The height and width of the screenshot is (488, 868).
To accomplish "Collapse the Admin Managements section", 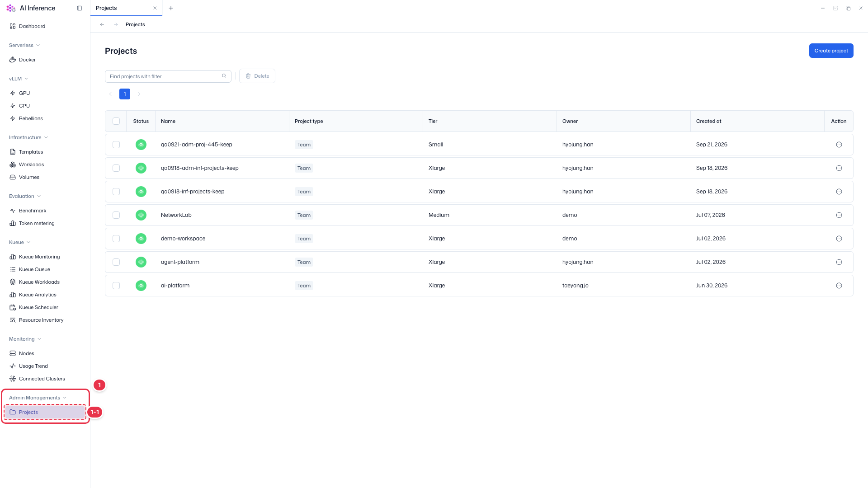I will pyautogui.click(x=38, y=398).
